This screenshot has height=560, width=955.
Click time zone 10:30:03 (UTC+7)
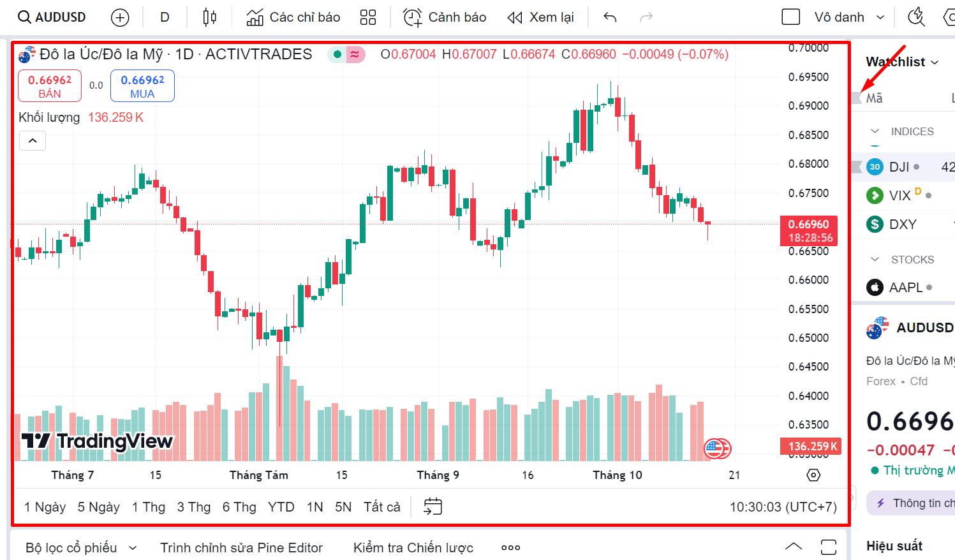[783, 507]
